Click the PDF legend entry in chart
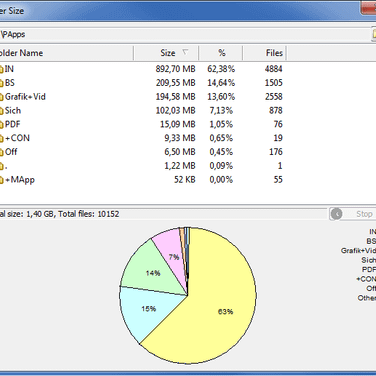The width and height of the screenshot is (376, 376). pos(369,269)
